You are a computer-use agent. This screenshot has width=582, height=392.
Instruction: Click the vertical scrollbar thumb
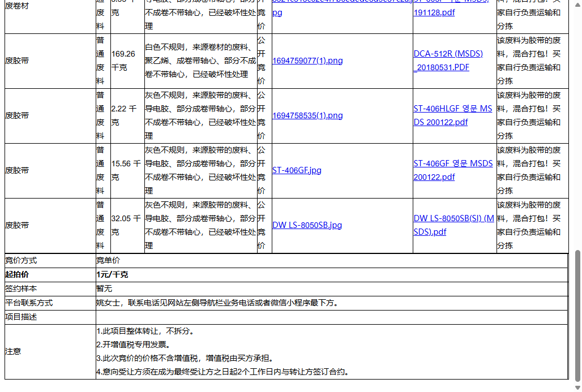tap(577, 316)
